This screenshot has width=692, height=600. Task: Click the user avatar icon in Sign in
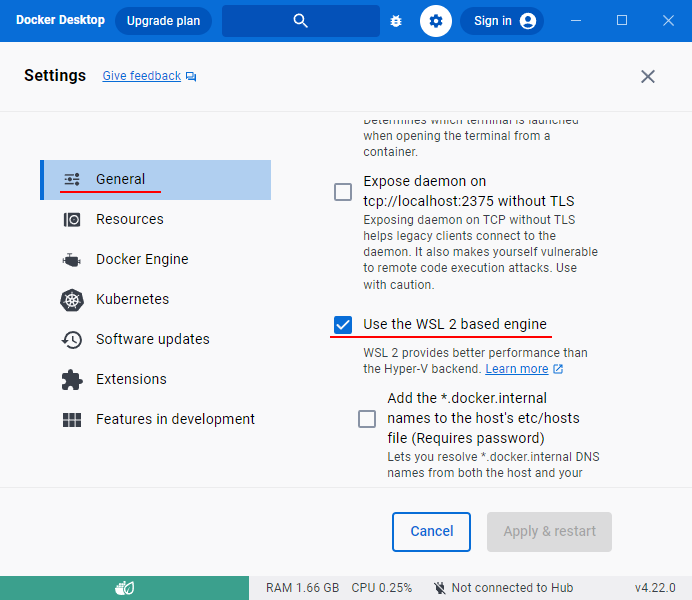[528, 21]
